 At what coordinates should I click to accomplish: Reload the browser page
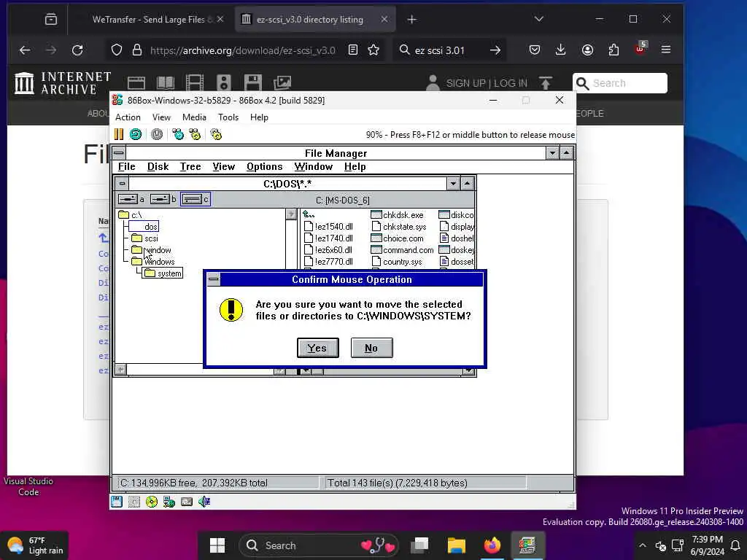(x=77, y=50)
